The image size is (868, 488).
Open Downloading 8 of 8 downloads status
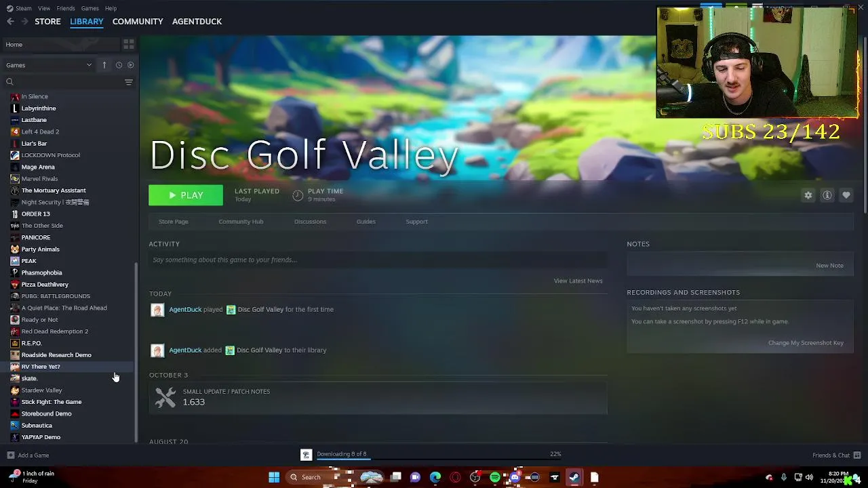click(341, 454)
